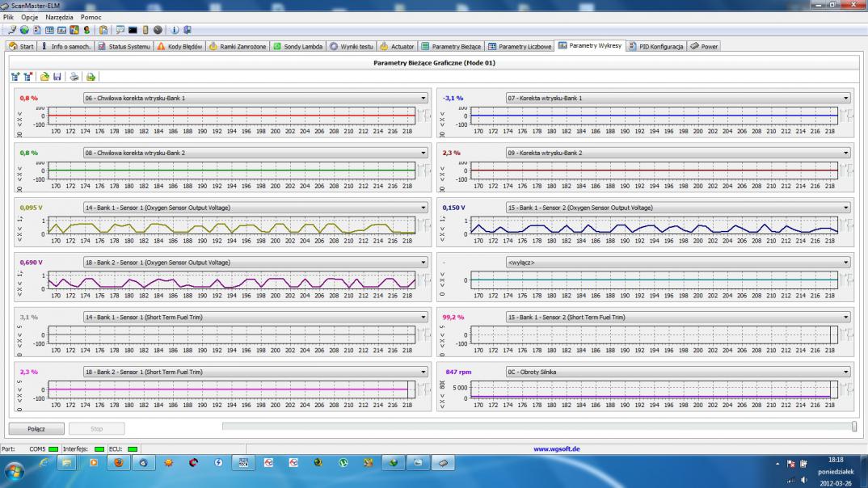
Task: Switch to the PID Konfiguracja tab
Action: (656, 47)
